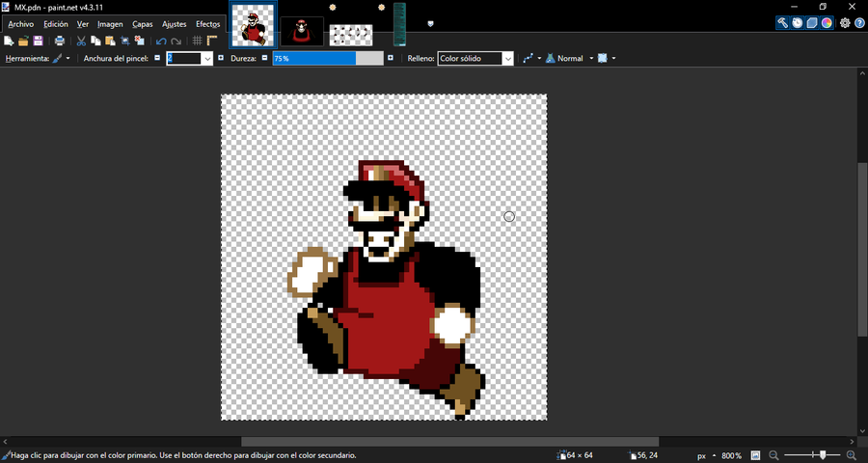Click the Crop to selection icon
868x463 pixels.
[x=125, y=41]
